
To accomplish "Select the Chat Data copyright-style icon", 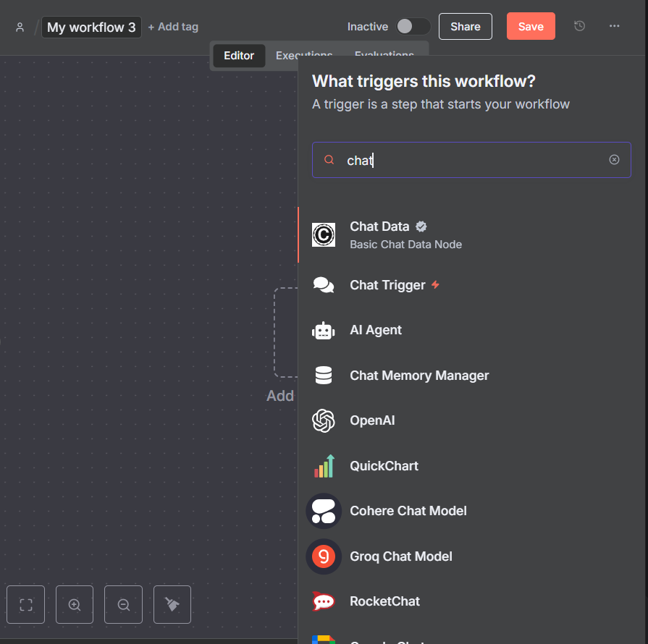I will pyautogui.click(x=324, y=234).
